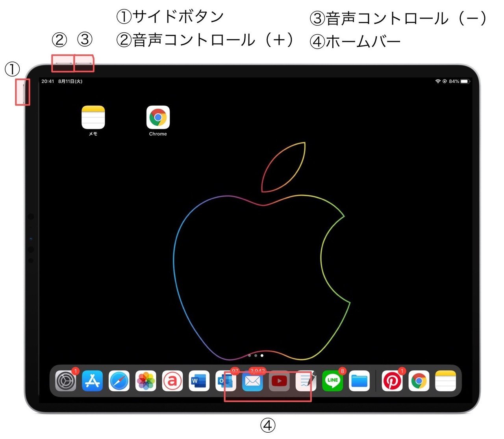The width and height of the screenshot is (504, 439).
Task: Open the Mail app in the dock
Action: [252, 381]
